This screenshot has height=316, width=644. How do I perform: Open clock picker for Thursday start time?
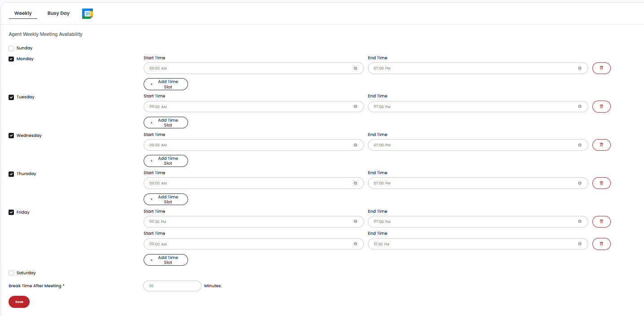coord(355,183)
